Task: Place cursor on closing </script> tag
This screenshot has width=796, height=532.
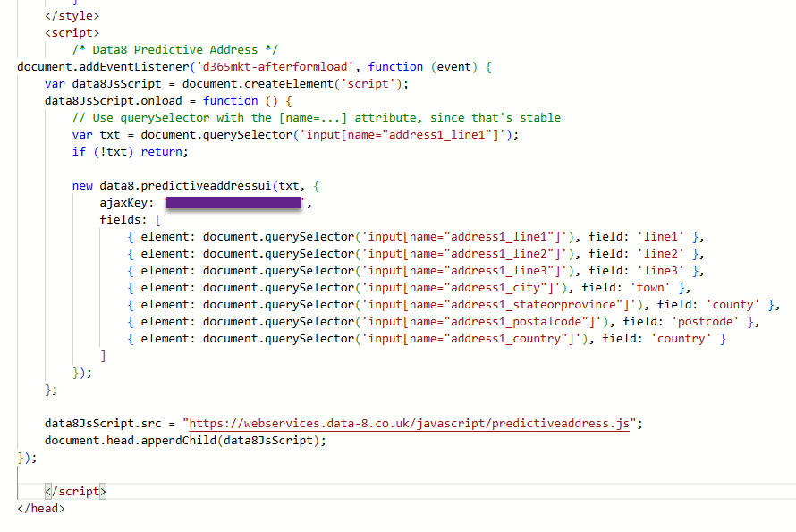Action: click(75, 491)
